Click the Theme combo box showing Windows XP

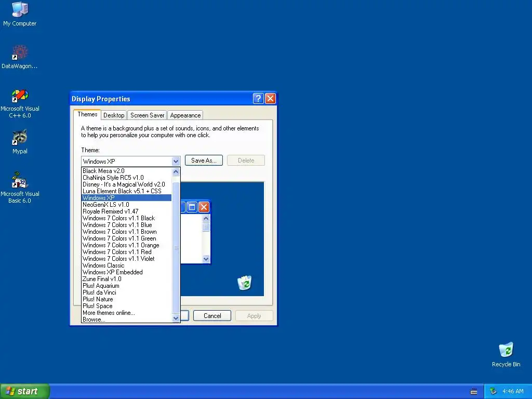click(130, 161)
